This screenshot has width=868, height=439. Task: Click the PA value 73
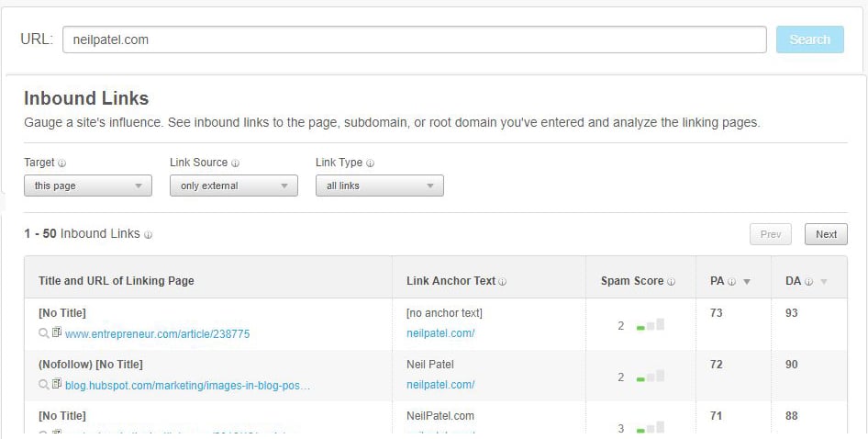click(x=717, y=313)
